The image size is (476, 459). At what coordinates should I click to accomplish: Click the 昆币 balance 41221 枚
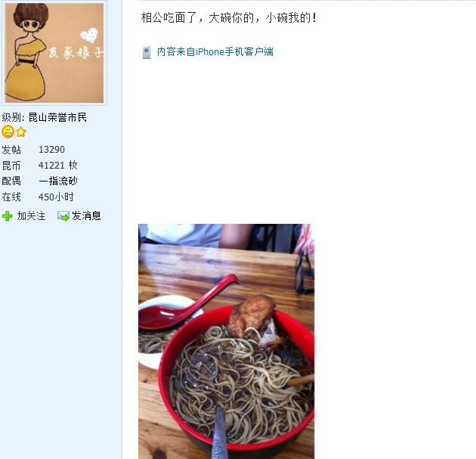click(x=58, y=166)
